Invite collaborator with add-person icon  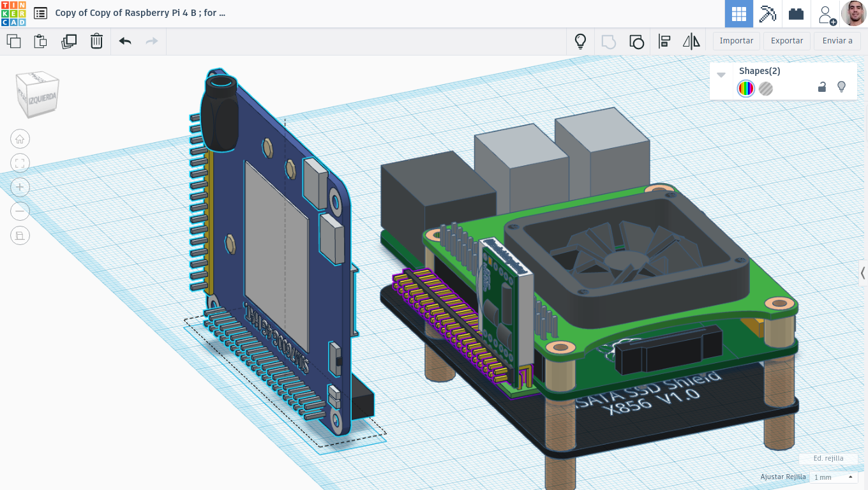point(827,14)
